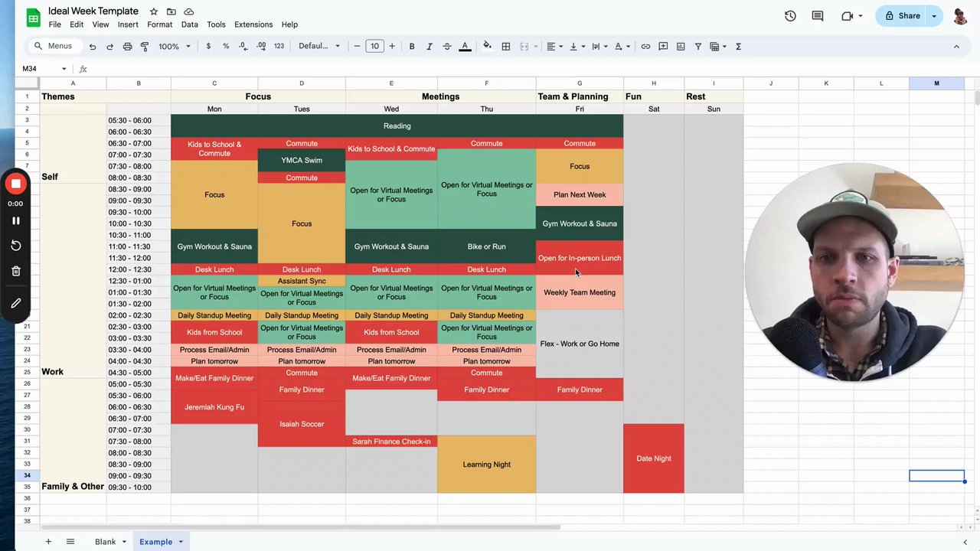This screenshot has width=980, height=551.
Task: Click the redo icon in toolbar
Action: (109, 47)
